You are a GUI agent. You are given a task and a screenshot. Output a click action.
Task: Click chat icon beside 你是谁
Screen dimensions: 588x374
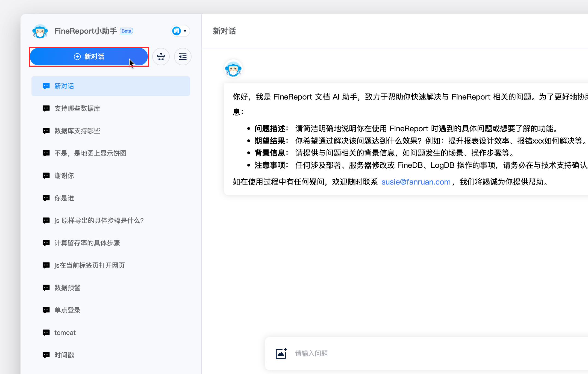46,198
